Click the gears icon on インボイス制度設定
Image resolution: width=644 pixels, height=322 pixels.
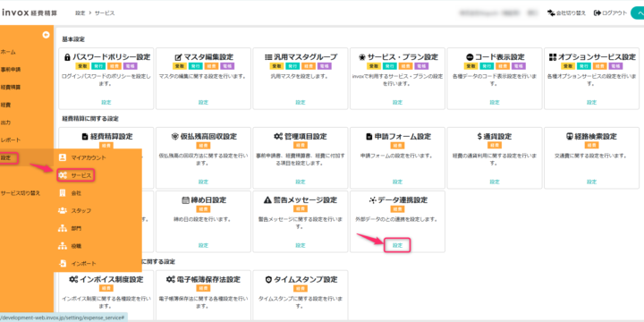(73, 280)
